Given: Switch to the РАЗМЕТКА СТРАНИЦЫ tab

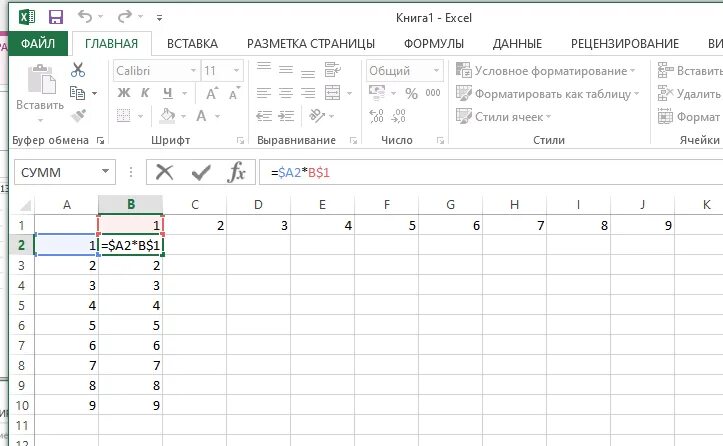Looking at the screenshot, I should 311,43.
